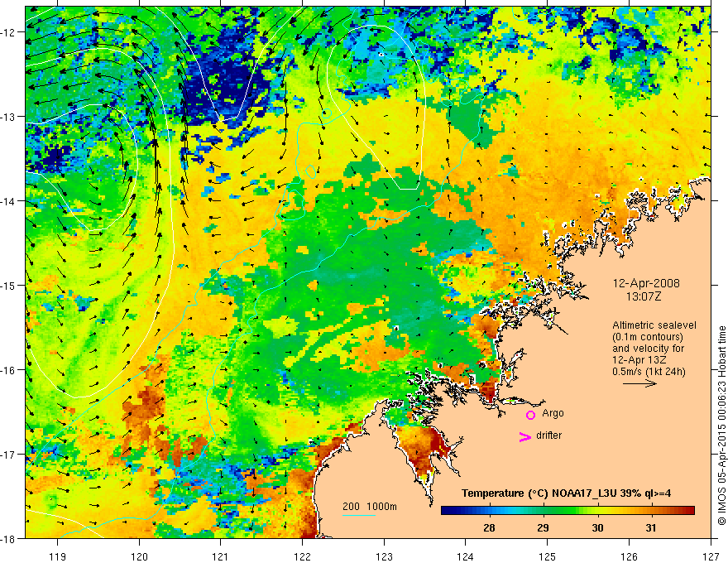
Task: Click latitude axis label -17
Action: (9, 455)
